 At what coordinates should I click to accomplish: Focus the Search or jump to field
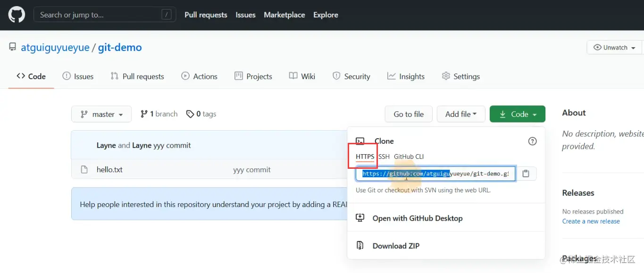(x=105, y=15)
